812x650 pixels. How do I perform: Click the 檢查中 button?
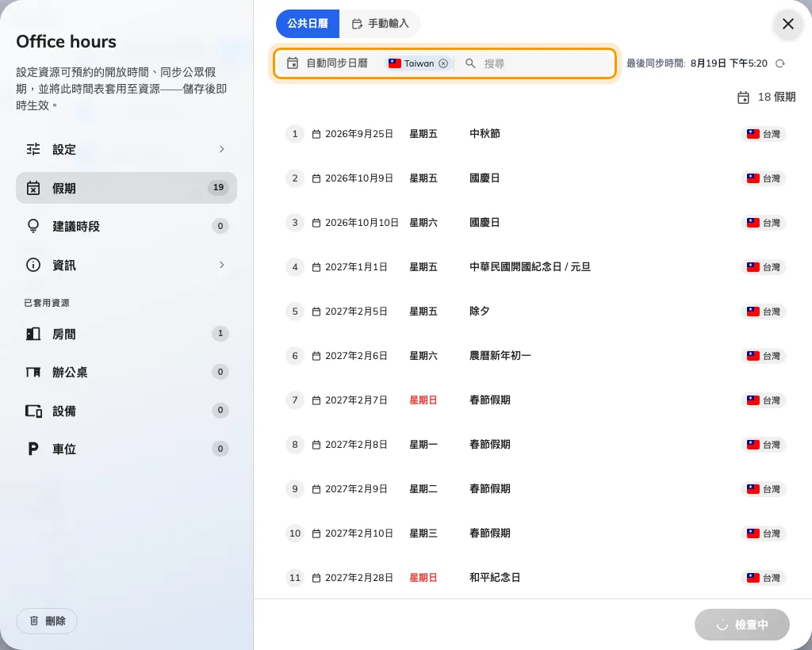[x=741, y=625]
